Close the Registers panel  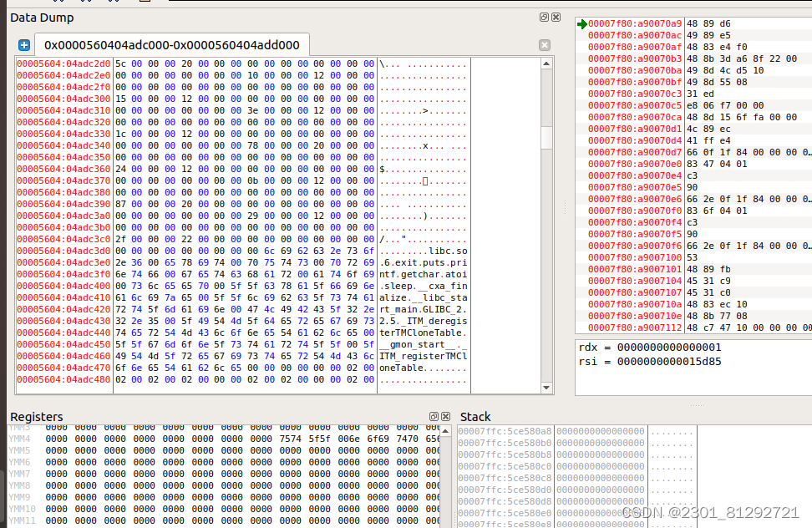click(x=445, y=416)
